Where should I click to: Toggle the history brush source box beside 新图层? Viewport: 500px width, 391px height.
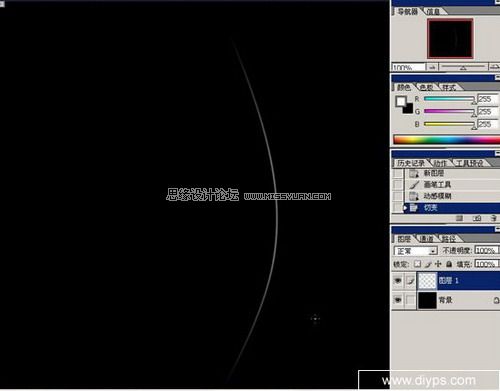398,173
